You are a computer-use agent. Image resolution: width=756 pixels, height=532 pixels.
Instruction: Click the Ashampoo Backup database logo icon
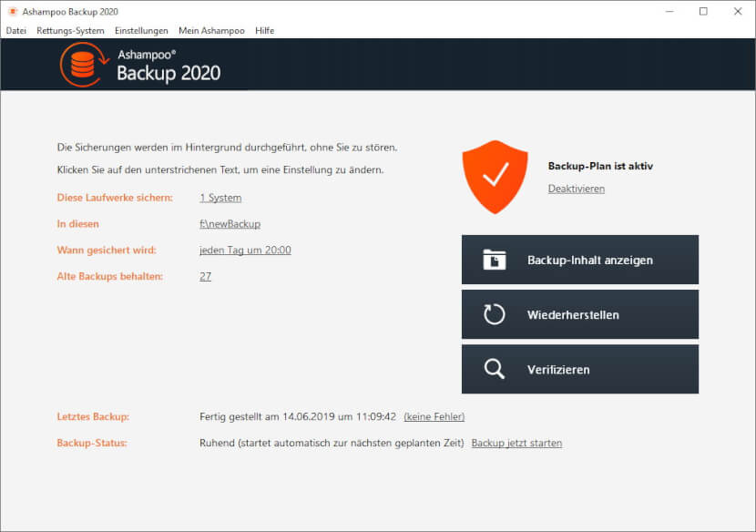coord(84,65)
